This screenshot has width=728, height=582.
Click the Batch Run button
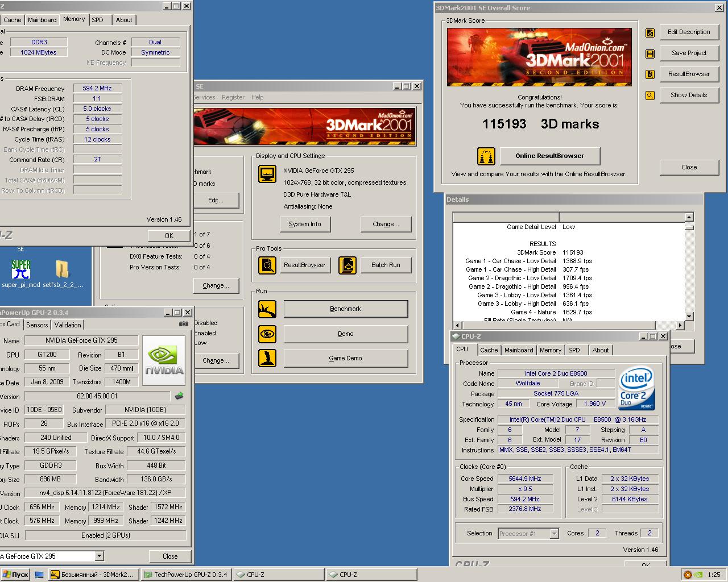coord(386,265)
